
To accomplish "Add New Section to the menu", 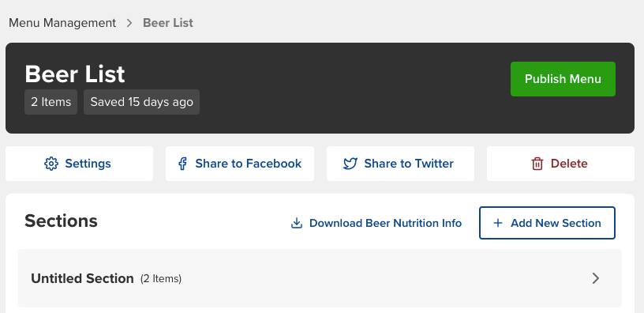I will tap(547, 223).
